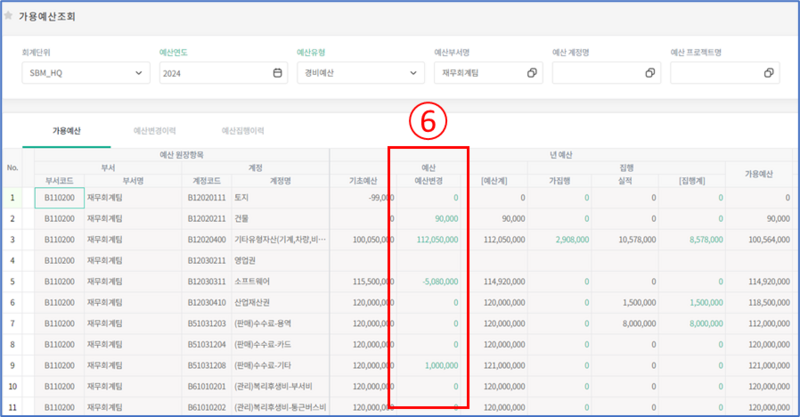Open the -5,080,000 예산변경 link for 소프트웨어
The image size is (800, 417).
coord(440,281)
